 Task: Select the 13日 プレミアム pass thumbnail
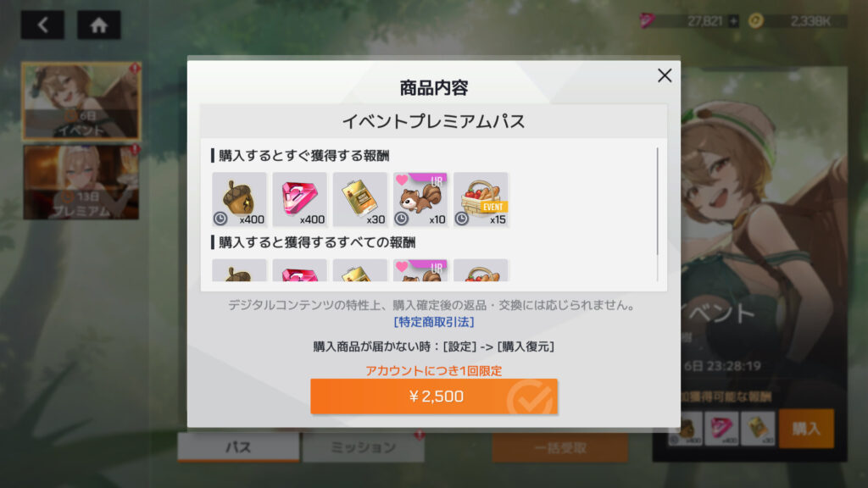(81, 182)
